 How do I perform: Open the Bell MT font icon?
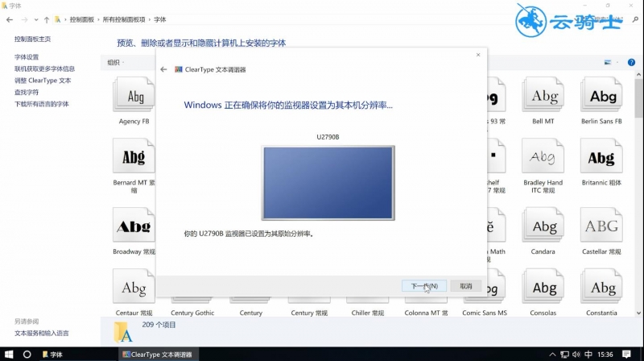point(543,94)
